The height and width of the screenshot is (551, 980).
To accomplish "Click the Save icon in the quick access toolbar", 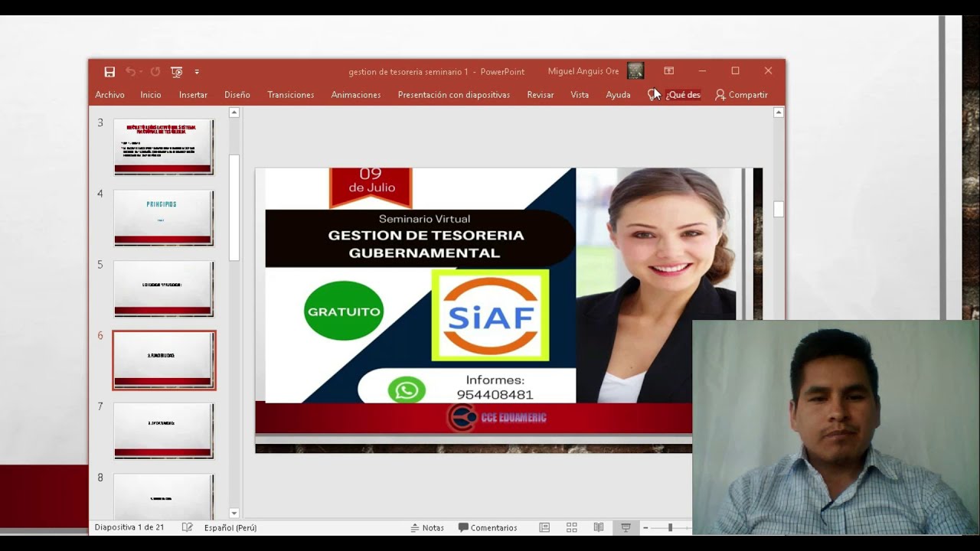I will point(109,72).
